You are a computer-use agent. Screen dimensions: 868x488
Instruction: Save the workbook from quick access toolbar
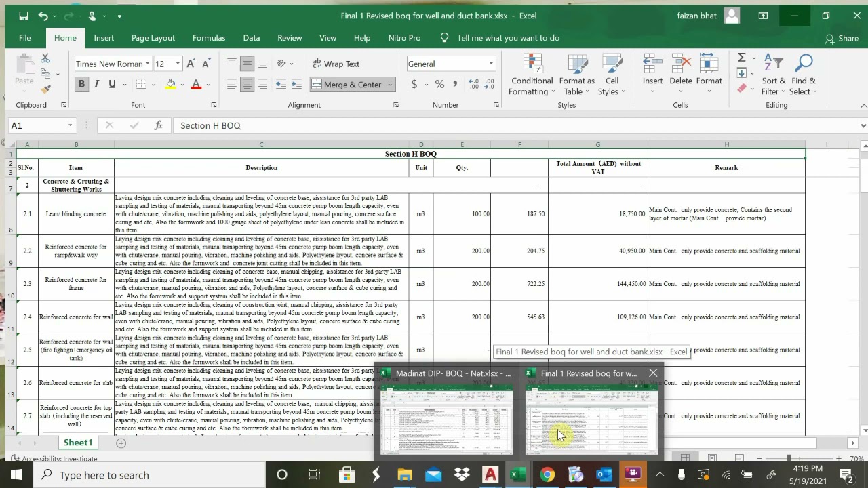click(x=24, y=16)
